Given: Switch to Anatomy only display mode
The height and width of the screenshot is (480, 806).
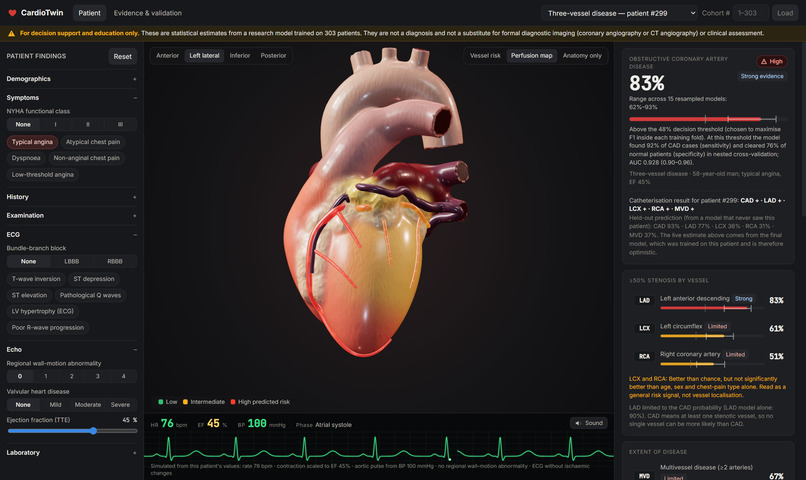Looking at the screenshot, I should tap(582, 56).
